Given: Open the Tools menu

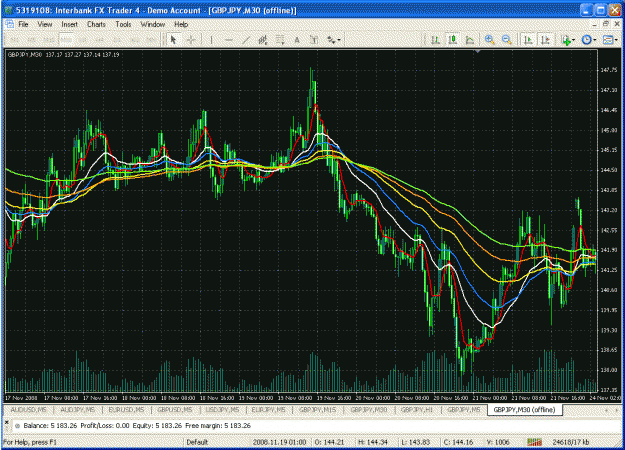Looking at the screenshot, I should point(123,24).
